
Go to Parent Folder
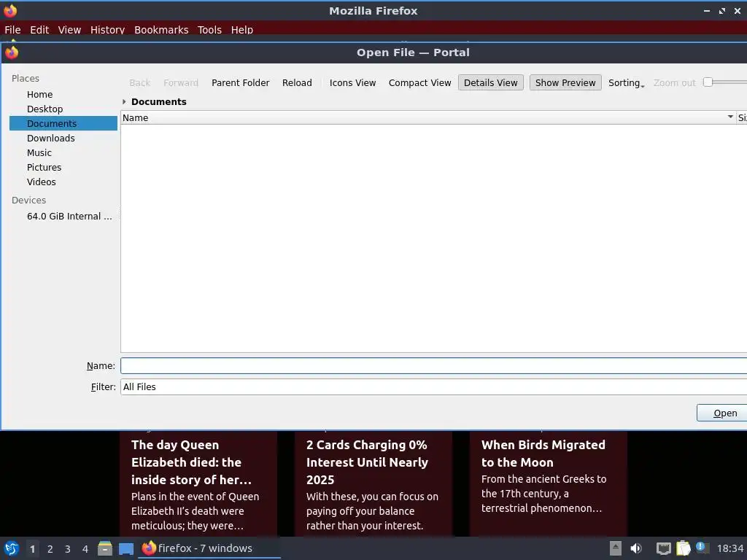(241, 83)
